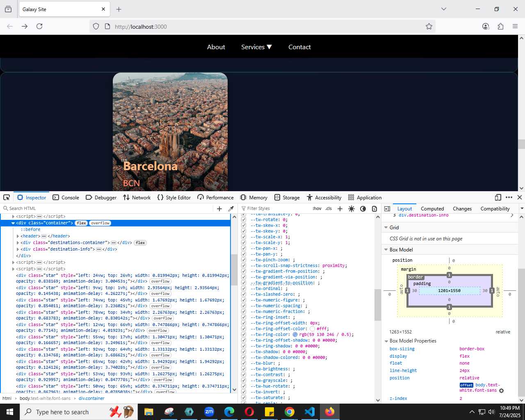Click the overflow badge on div.container
The height and width of the screenshot is (420, 525).
pyautogui.click(x=100, y=223)
